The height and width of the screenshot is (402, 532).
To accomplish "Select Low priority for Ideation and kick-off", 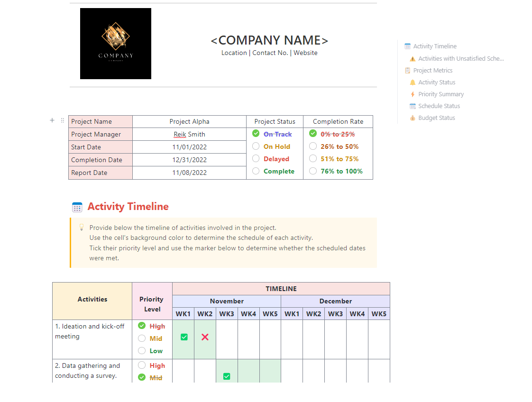I will [x=142, y=350].
